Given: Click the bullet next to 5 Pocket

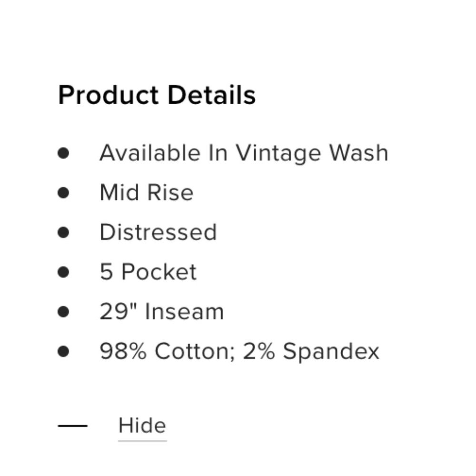Looking at the screenshot, I should point(63,272).
